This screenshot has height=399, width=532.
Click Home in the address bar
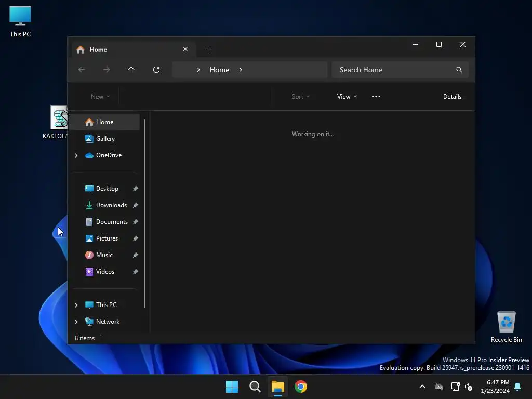(220, 70)
